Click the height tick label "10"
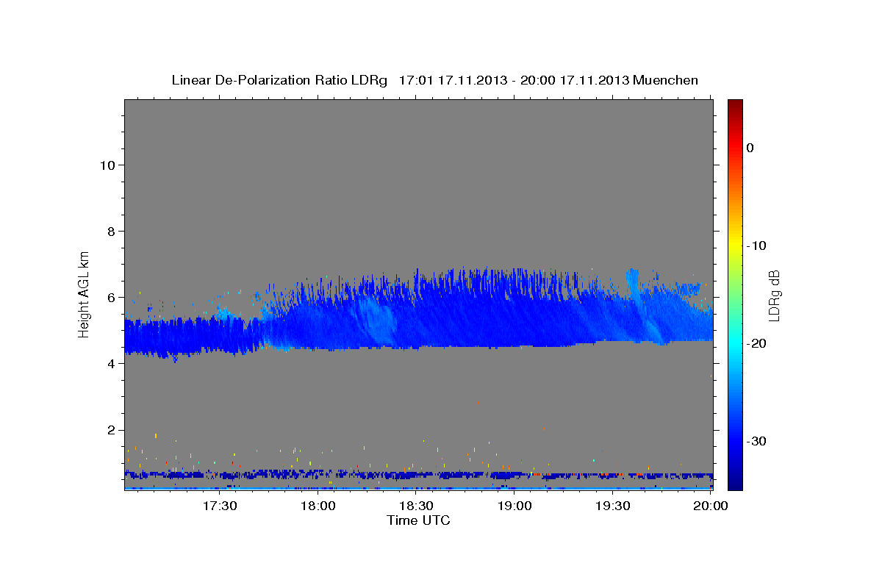Screen dimensions: 882x588 point(107,165)
